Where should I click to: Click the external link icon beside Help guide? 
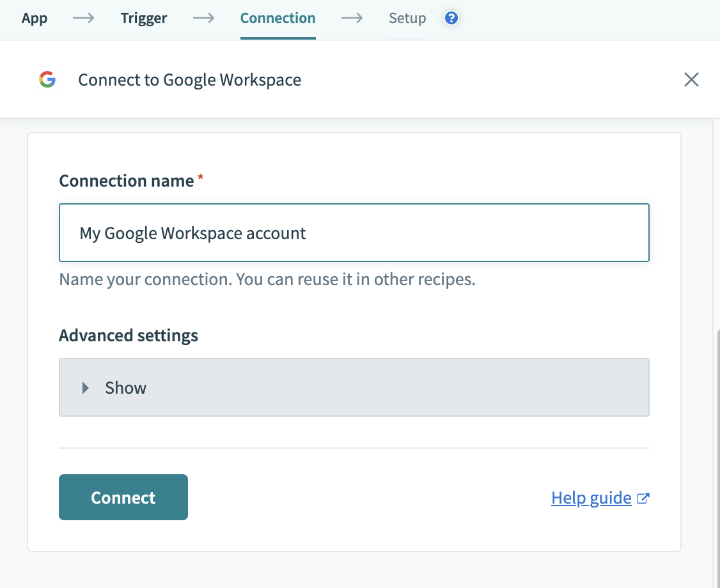643,499
